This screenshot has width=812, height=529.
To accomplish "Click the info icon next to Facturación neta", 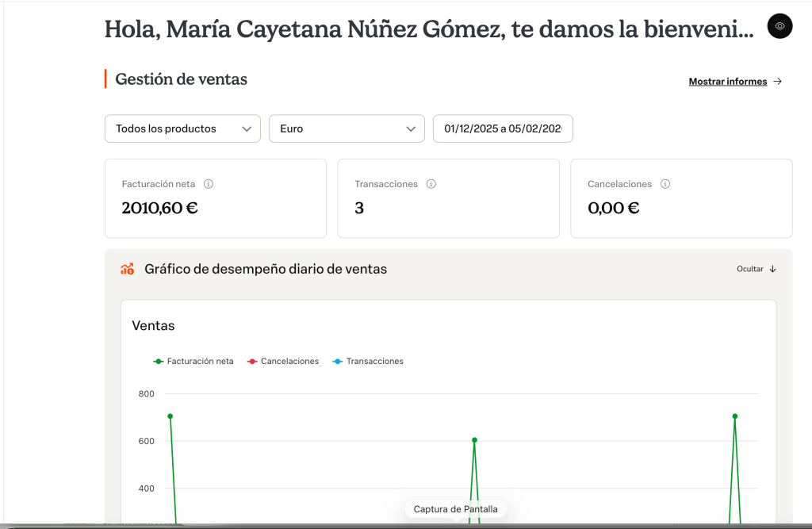I will pos(209,184).
